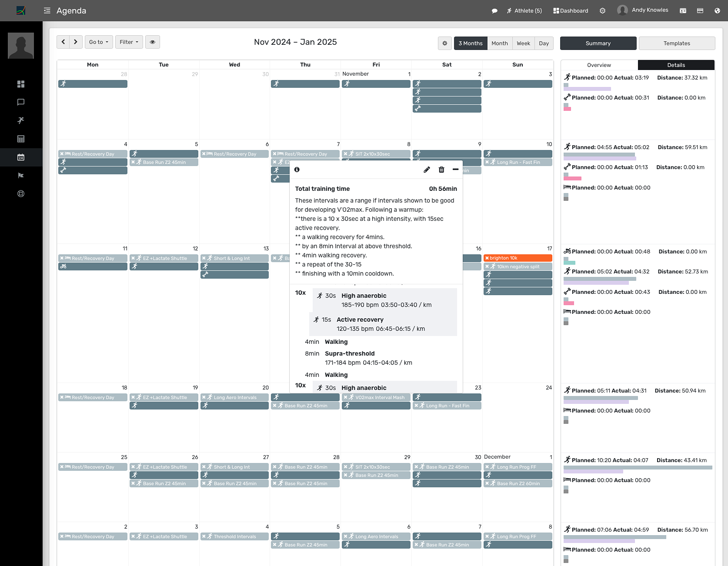This screenshot has height=566, width=728.
Task: Click the info icon in workout popup
Action: tap(297, 170)
